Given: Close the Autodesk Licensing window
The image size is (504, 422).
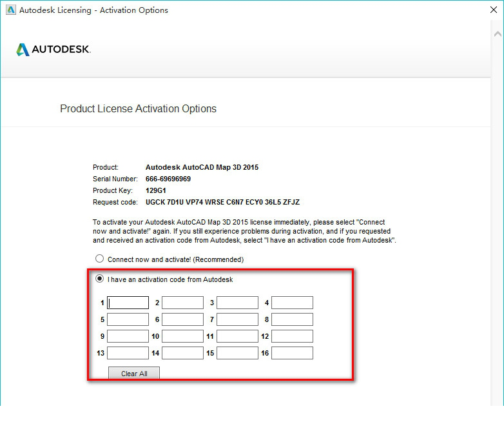Looking at the screenshot, I should (x=494, y=10).
